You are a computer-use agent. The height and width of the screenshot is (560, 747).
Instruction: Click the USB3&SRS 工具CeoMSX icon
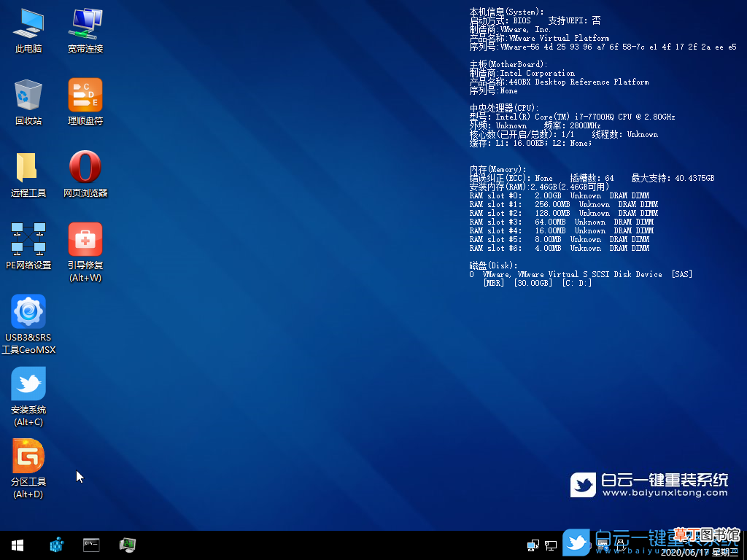point(28,324)
